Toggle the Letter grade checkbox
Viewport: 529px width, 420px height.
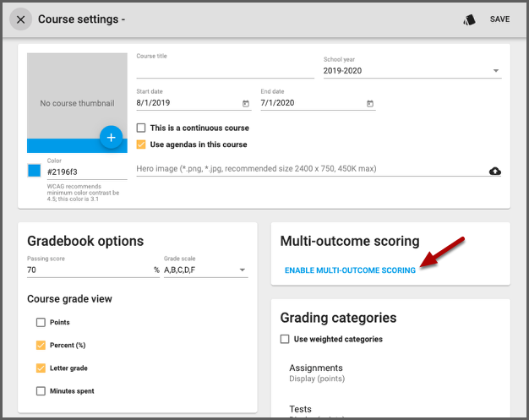pyautogui.click(x=41, y=368)
